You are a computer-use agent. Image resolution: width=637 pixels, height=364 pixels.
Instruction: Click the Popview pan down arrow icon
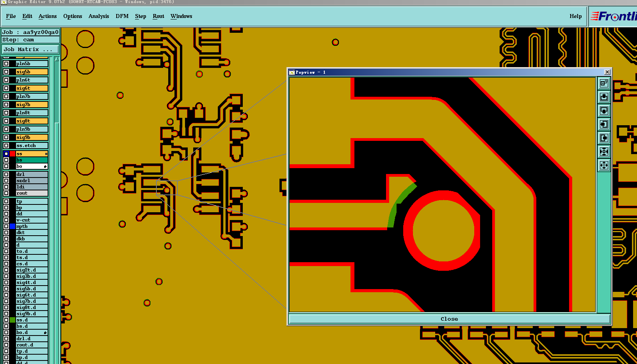click(604, 111)
